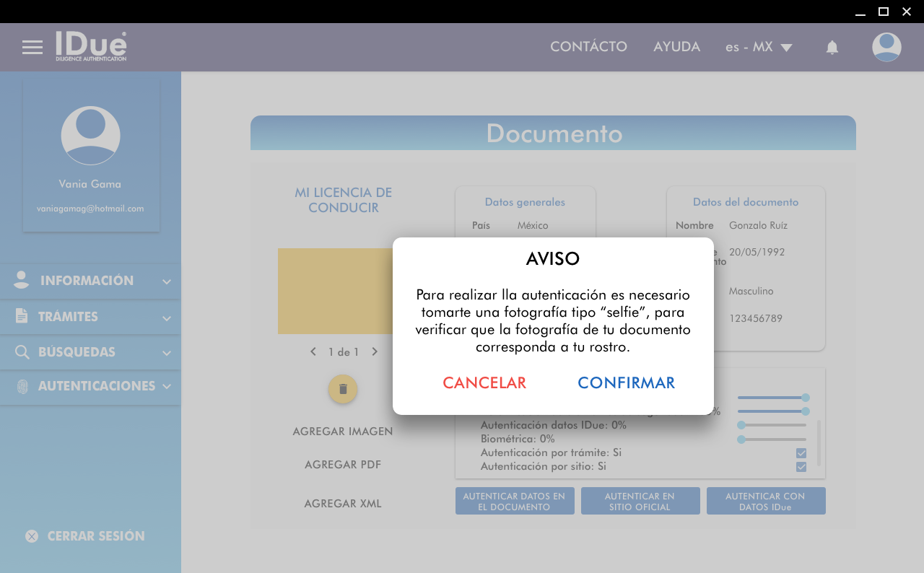Click the trash delete icon
This screenshot has height=573, width=924.
343,389
